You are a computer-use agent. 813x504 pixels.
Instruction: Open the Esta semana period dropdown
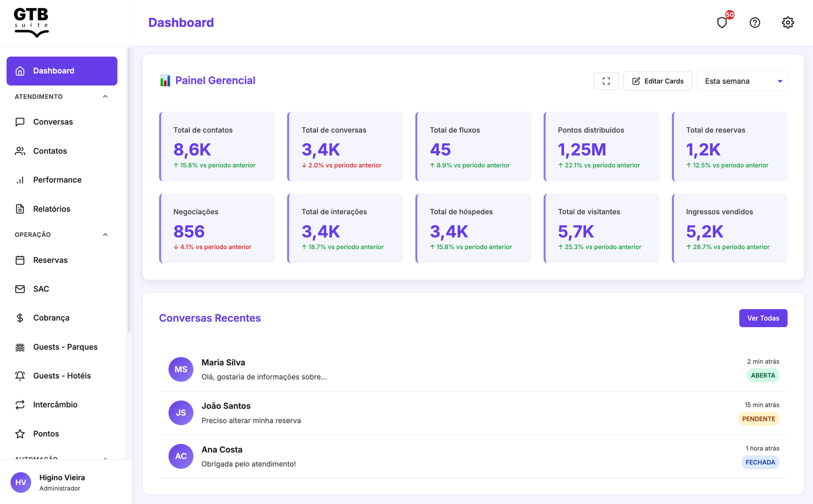(x=741, y=81)
